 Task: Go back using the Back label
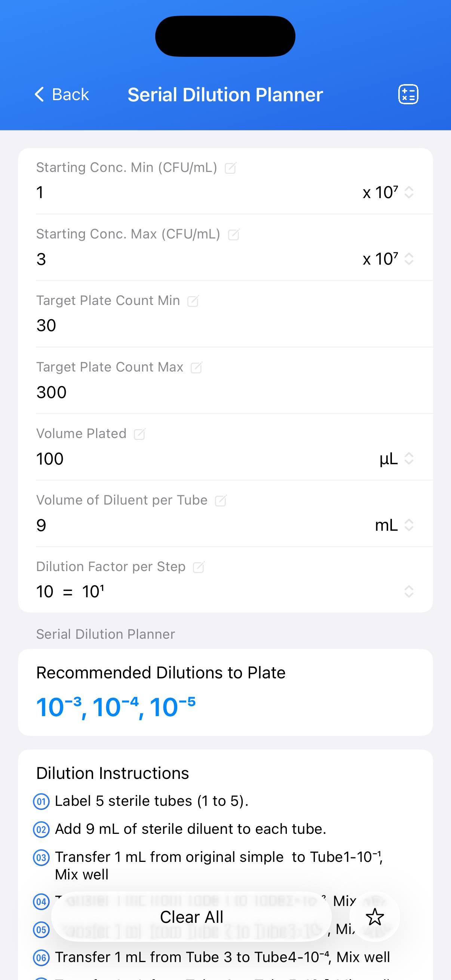(x=70, y=94)
